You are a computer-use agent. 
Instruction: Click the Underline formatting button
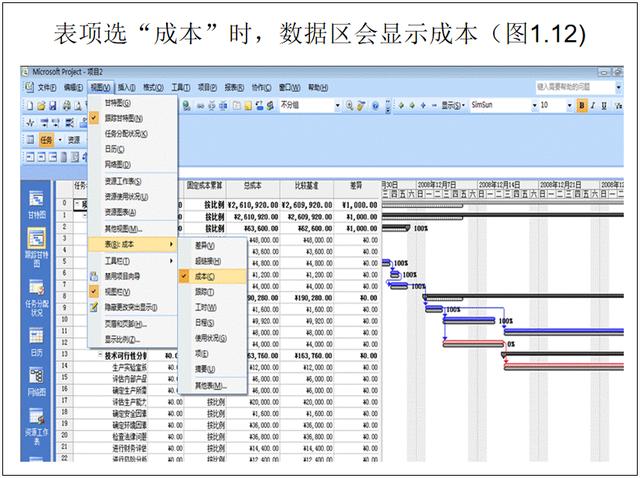(604, 106)
